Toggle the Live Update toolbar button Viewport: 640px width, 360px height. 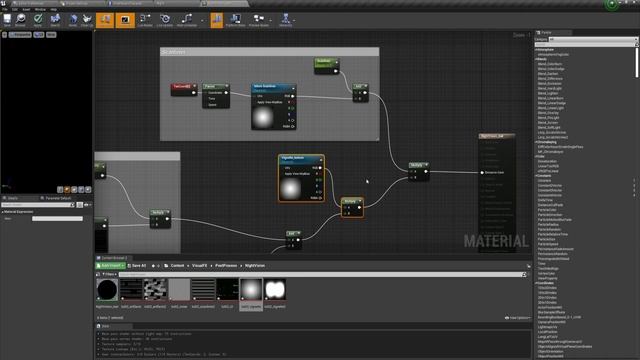(165, 20)
